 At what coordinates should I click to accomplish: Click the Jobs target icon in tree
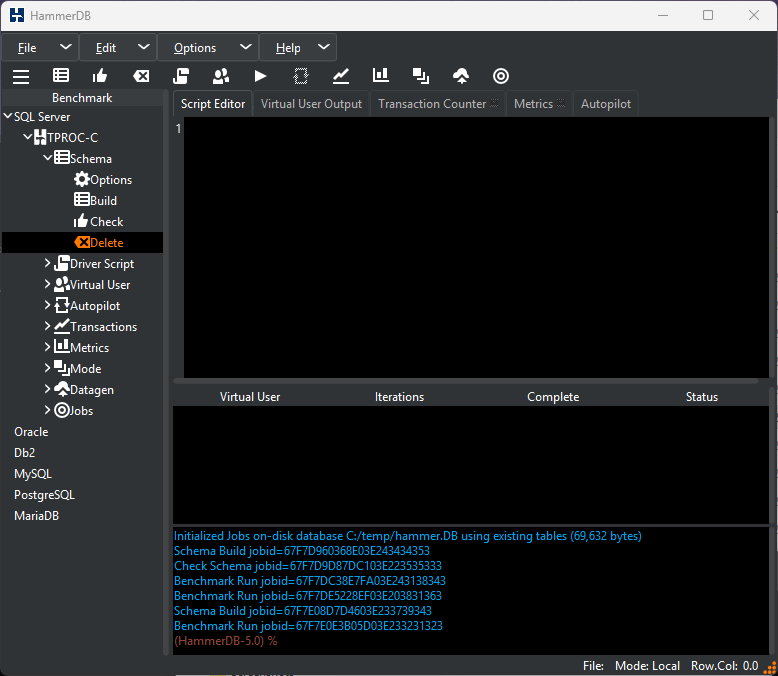pos(62,410)
